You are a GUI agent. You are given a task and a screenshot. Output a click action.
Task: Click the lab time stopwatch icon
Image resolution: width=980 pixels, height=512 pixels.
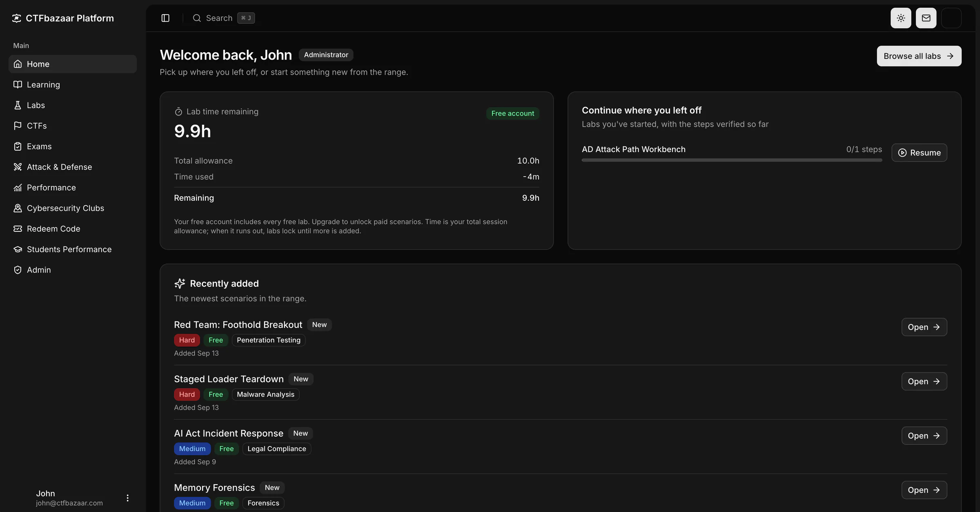click(x=178, y=112)
